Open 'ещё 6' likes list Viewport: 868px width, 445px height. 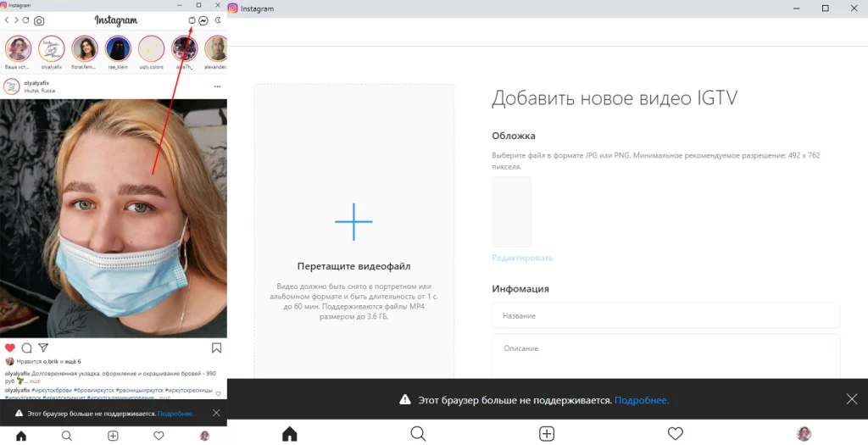74,361
